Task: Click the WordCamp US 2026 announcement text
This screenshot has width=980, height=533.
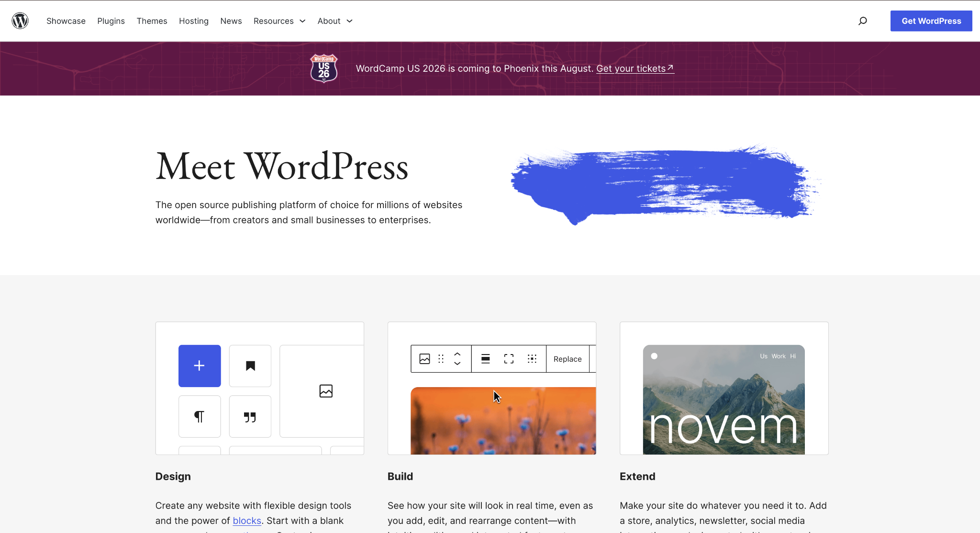Action: click(x=475, y=68)
